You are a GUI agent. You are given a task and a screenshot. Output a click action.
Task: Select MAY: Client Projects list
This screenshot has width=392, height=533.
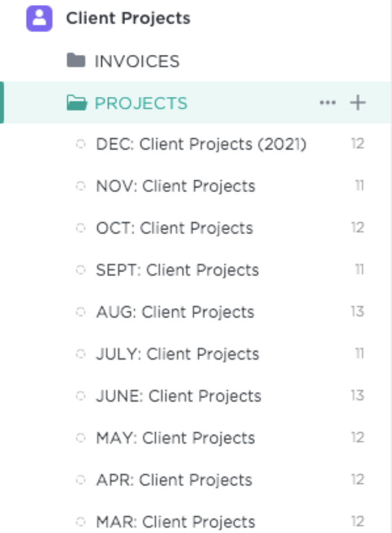176,438
